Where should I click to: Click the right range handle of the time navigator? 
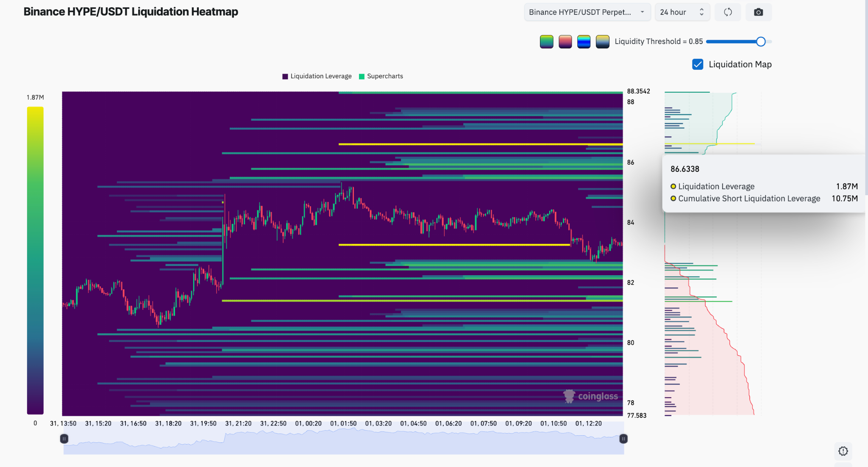623,439
